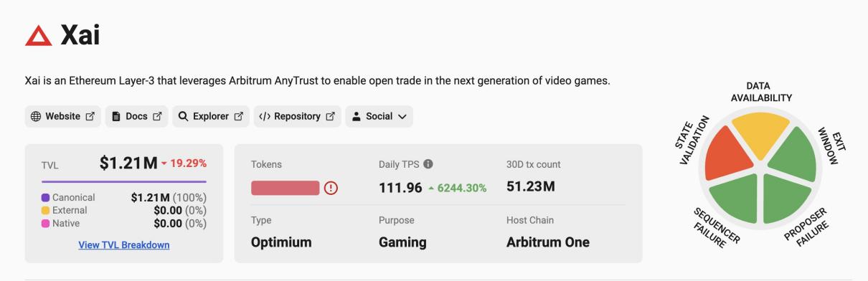Open the View TVL Breakdown link

point(124,245)
